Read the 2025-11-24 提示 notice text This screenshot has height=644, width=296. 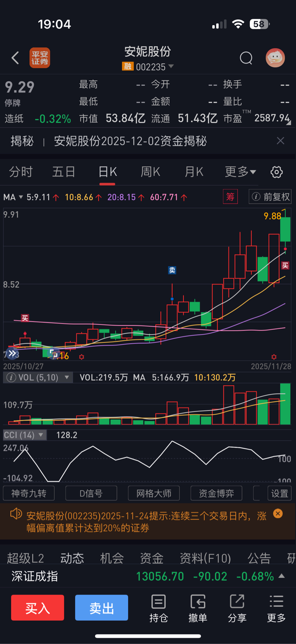click(146, 522)
